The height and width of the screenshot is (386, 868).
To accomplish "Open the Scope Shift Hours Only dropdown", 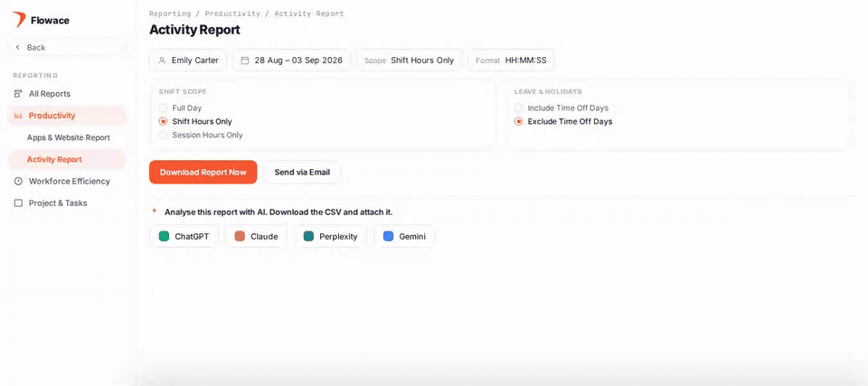I will coord(409,61).
